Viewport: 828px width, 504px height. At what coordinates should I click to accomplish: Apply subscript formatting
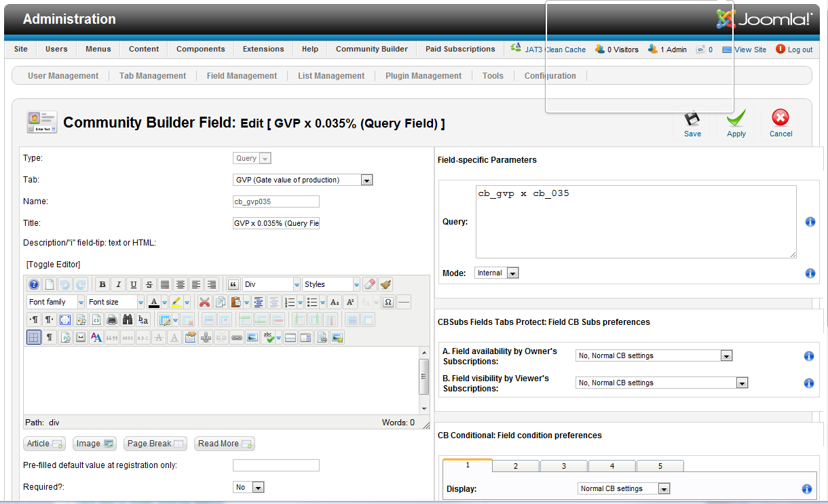(x=335, y=302)
